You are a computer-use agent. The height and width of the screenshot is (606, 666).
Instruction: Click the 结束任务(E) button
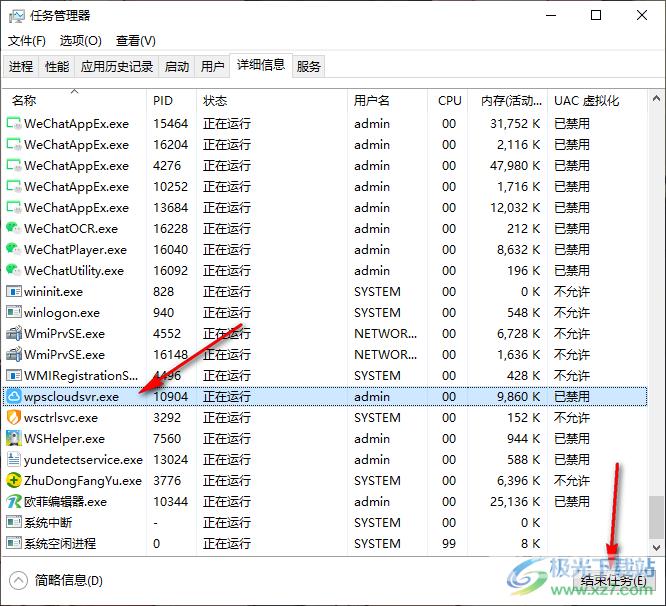[x=614, y=581]
